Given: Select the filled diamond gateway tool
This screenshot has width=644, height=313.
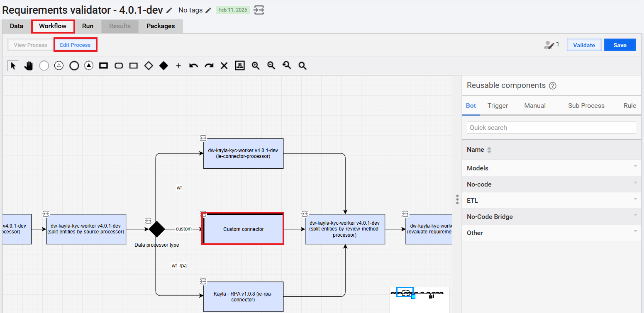Looking at the screenshot, I should (x=163, y=66).
